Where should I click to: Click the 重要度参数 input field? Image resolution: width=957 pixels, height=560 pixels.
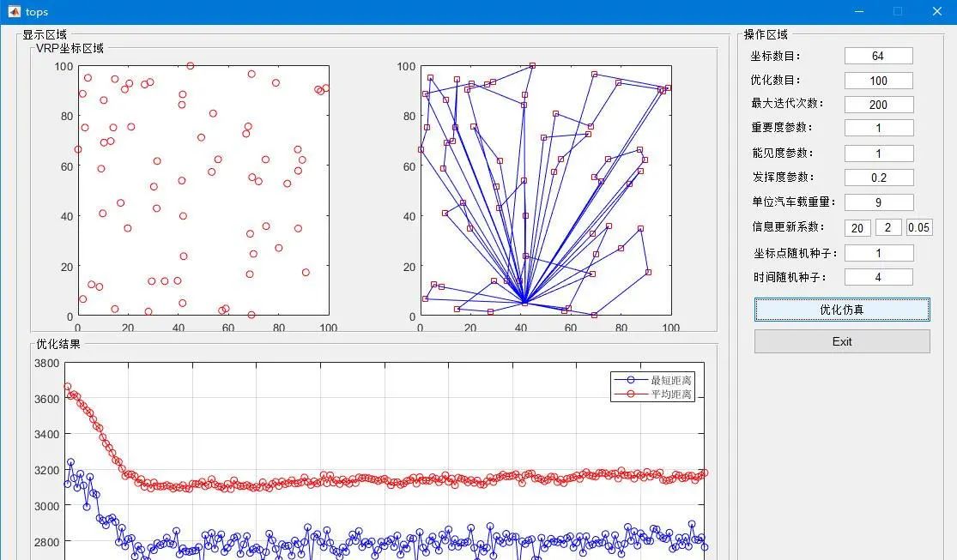click(878, 128)
